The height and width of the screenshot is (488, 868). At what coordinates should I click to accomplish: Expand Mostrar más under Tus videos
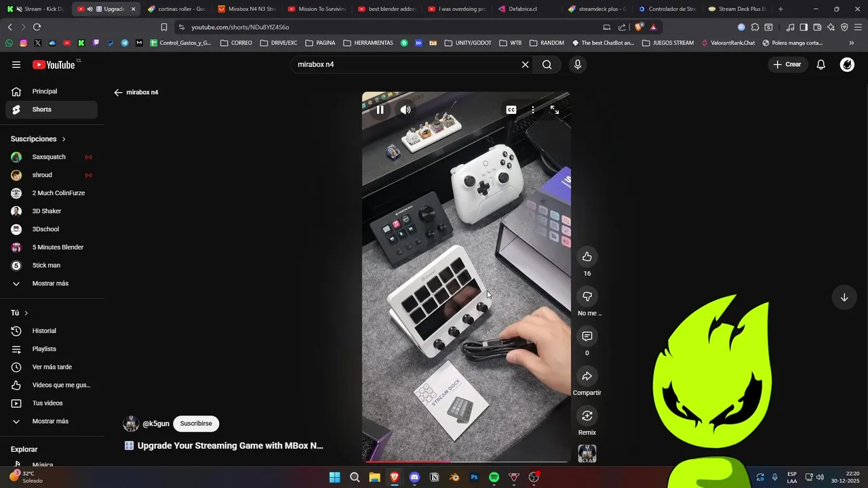(52, 422)
